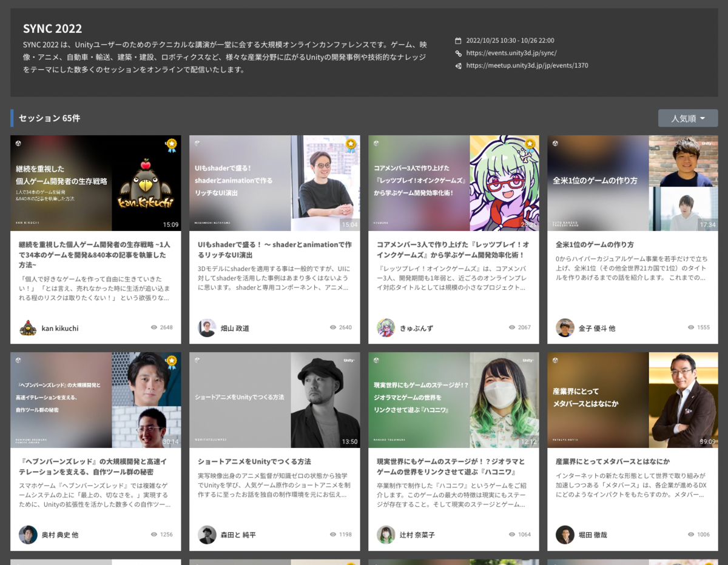Click speaker name きゅぶんず
The image size is (728, 565).
tap(416, 329)
